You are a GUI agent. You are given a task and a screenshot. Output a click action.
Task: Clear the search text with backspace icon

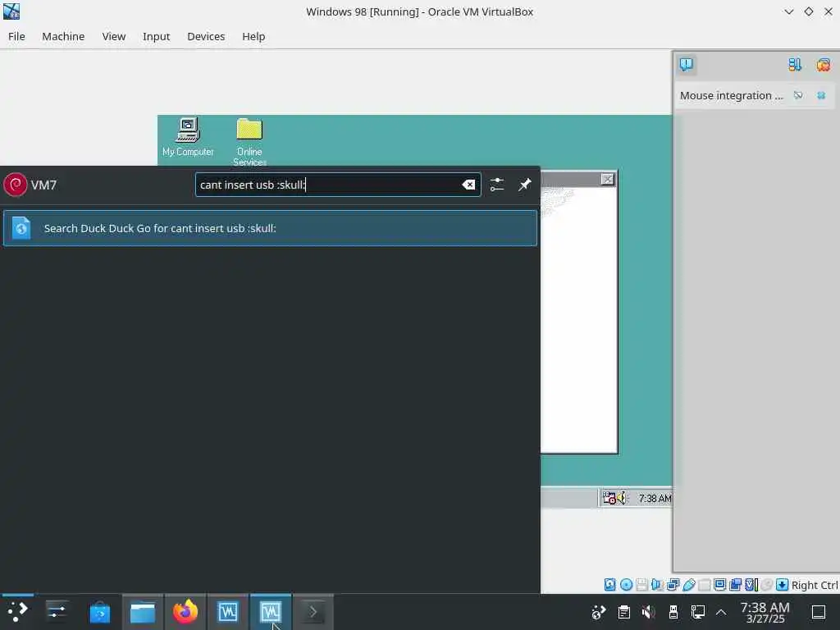(468, 185)
